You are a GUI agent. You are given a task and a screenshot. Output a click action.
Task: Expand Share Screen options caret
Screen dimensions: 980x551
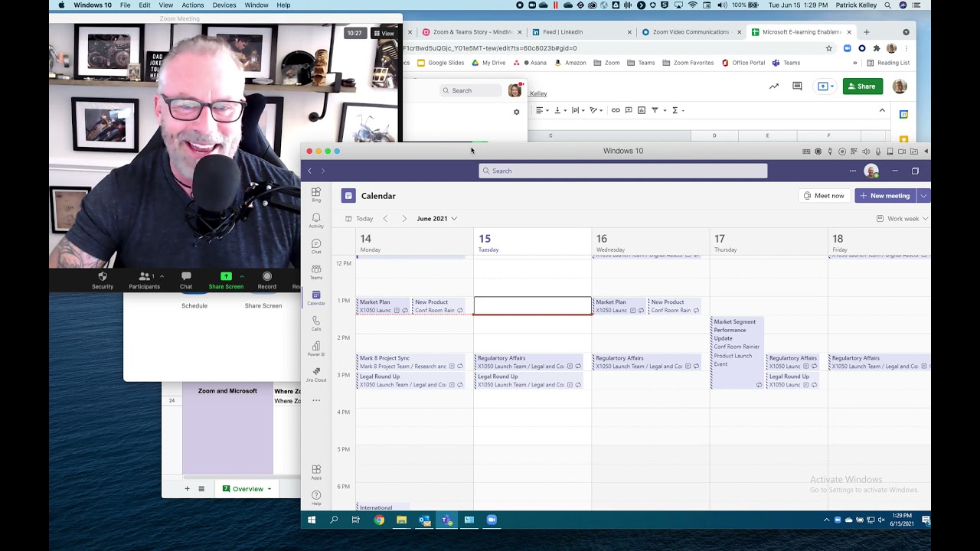point(242,276)
